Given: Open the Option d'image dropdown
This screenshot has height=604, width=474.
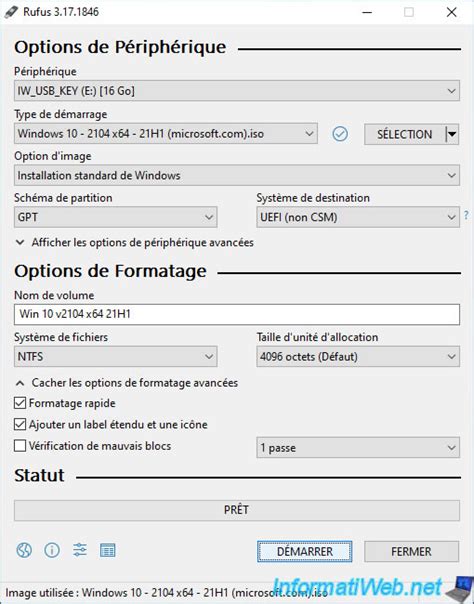Looking at the screenshot, I should [x=237, y=176].
